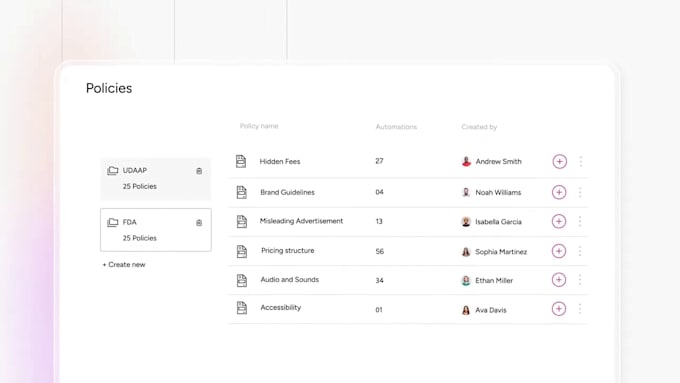Click the plus icon for Pricing structure
Image resolution: width=680 pixels, height=383 pixels.
pyautogui.click(x=559, y=251)
